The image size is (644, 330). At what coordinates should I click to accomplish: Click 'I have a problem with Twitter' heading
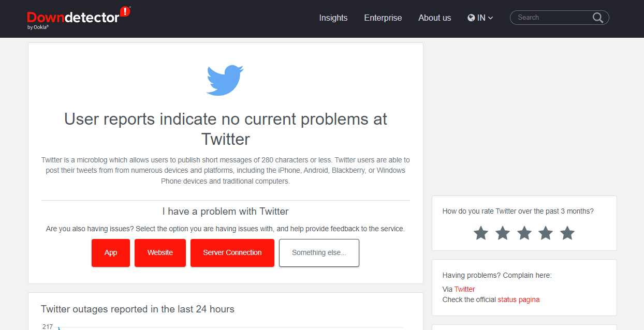click(226, 211)
